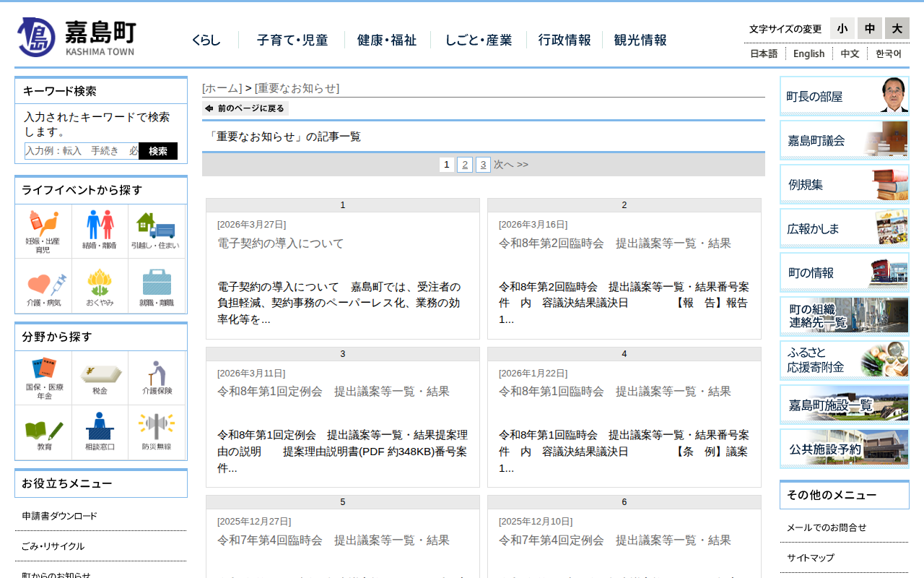
Task: Click the keyword search input field
Action: [x=82, y=151]
